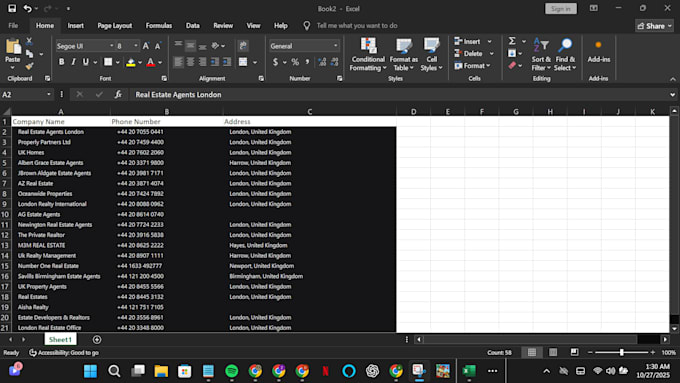Switch to the Formulas tab
This screenshot has height=383, width=680.
(x=159, y=26)
